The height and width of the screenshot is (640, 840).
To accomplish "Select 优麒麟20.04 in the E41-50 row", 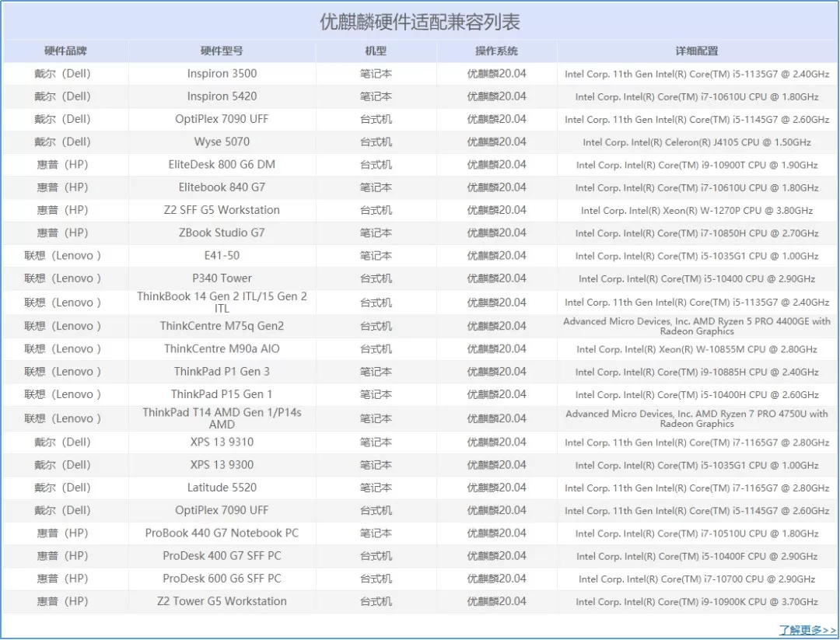I will tap(496, 256).
